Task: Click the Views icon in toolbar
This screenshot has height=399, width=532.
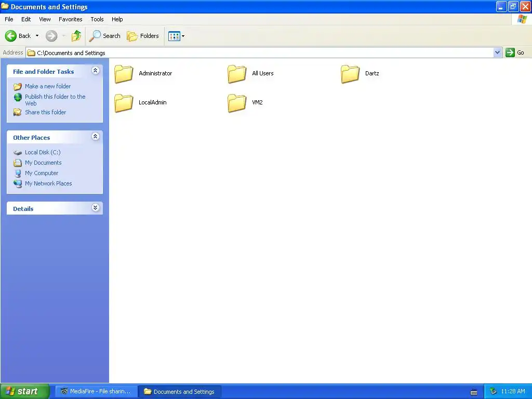Action: pyautogui.click(x=174, y=36)
